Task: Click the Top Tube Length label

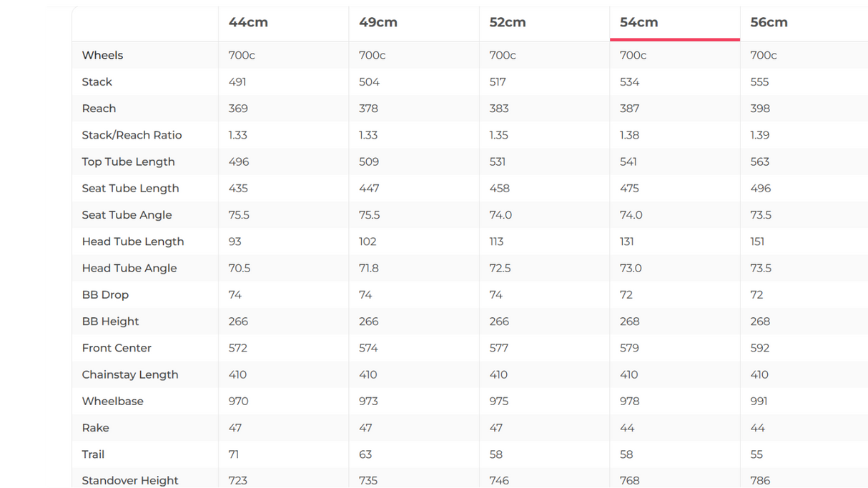Action: pos(128,161)
